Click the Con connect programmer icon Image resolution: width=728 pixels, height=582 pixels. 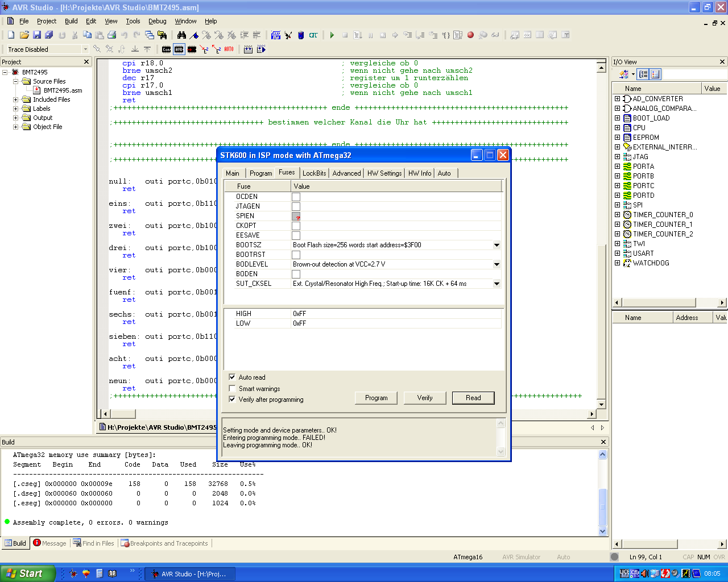[x=166, y=49]
